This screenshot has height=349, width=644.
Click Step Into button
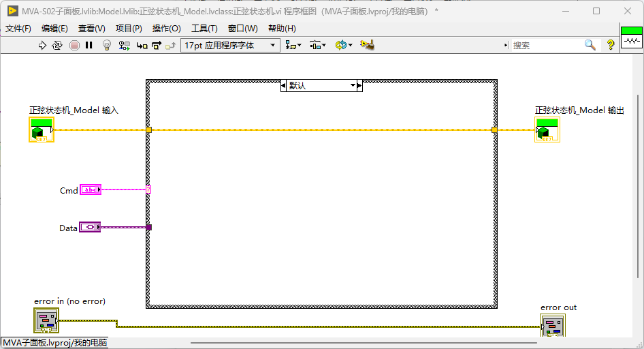[x=142, y=46]
